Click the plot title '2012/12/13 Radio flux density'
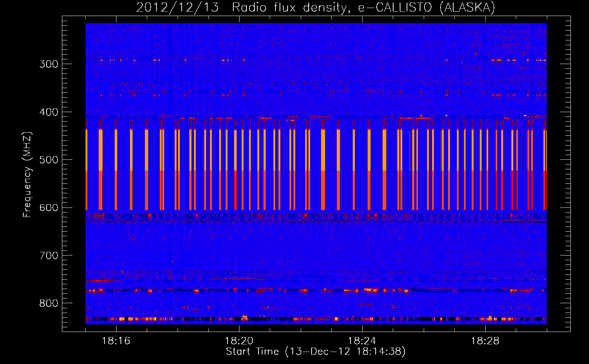Screen dimensions: 589x364 pos(243,8)
